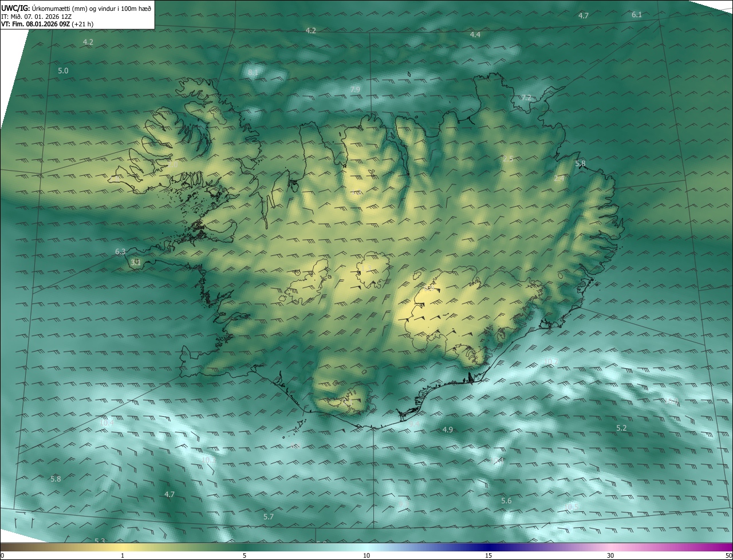This screenshot has width=733, height=560.
Task: Click the 8.1 precipitation value on the map
Action: pos(253,72)
